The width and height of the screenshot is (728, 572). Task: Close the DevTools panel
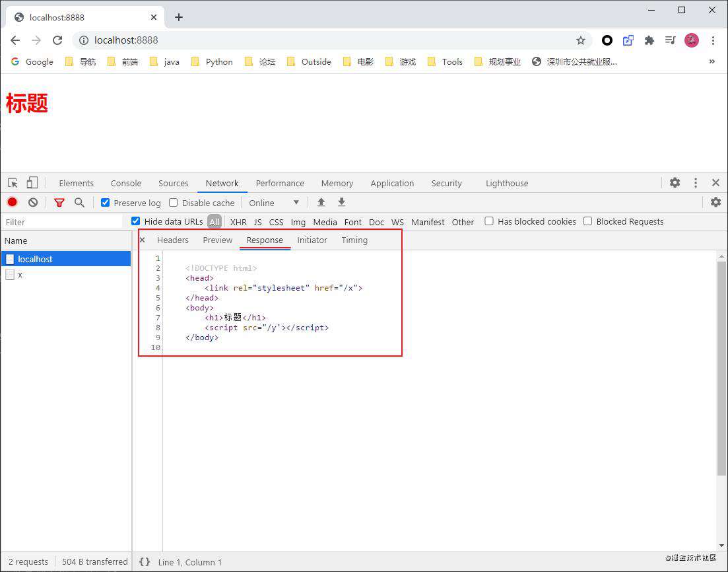click(715, 182)
